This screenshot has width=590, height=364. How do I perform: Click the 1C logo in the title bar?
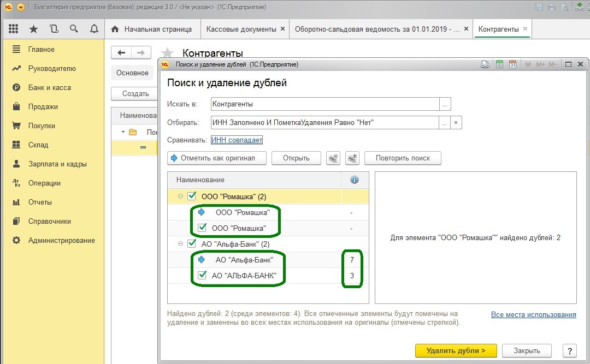coord(8,7)
